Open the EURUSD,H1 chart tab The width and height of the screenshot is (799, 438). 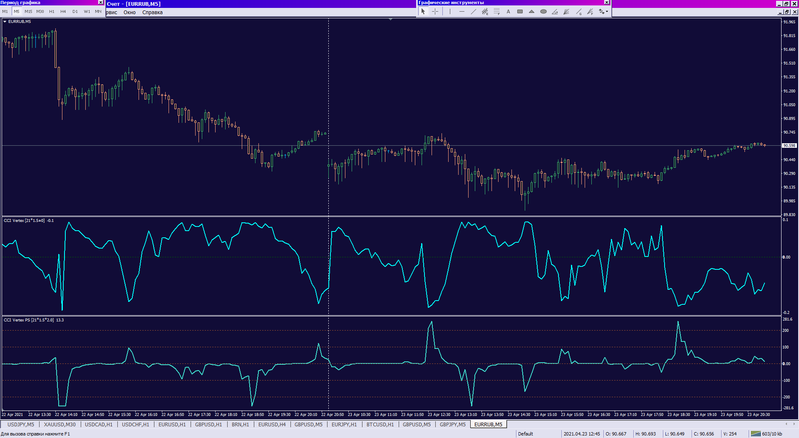(x=172, y=424)
